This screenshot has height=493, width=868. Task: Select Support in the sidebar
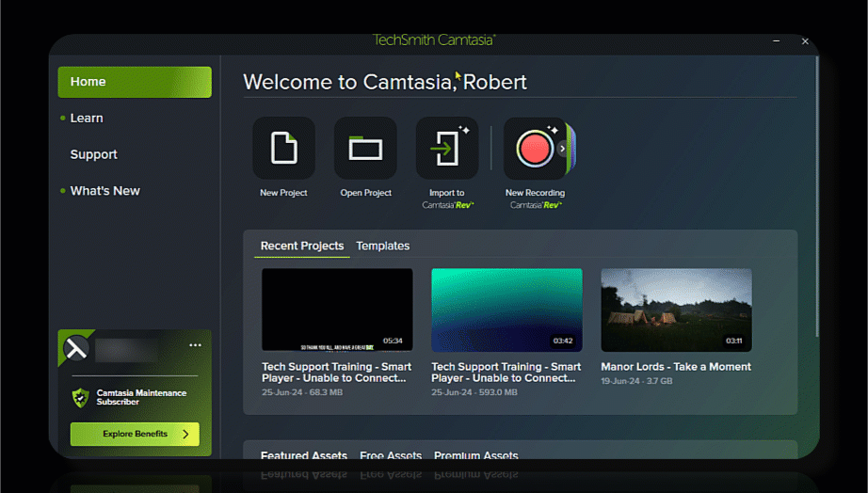pos(94,154)
